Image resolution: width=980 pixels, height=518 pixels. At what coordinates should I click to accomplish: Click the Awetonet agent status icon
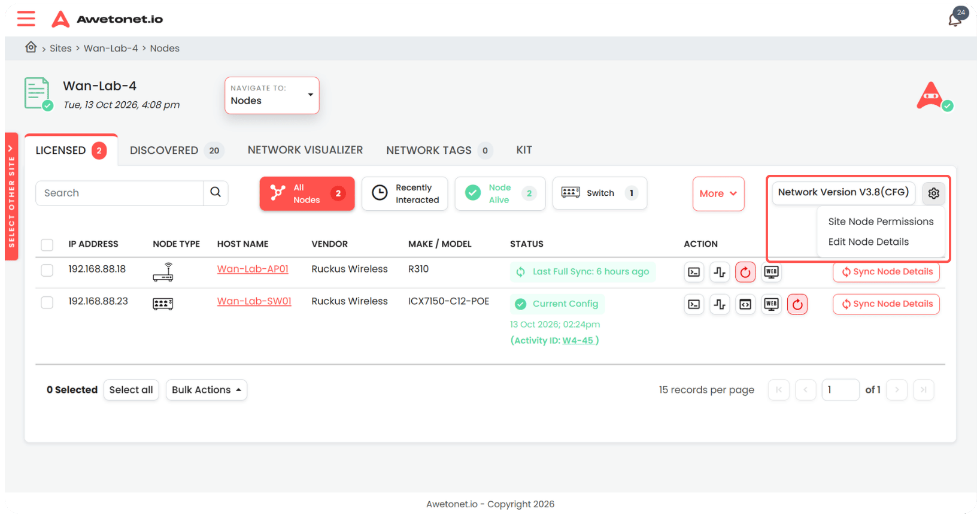tap(934, 96)
